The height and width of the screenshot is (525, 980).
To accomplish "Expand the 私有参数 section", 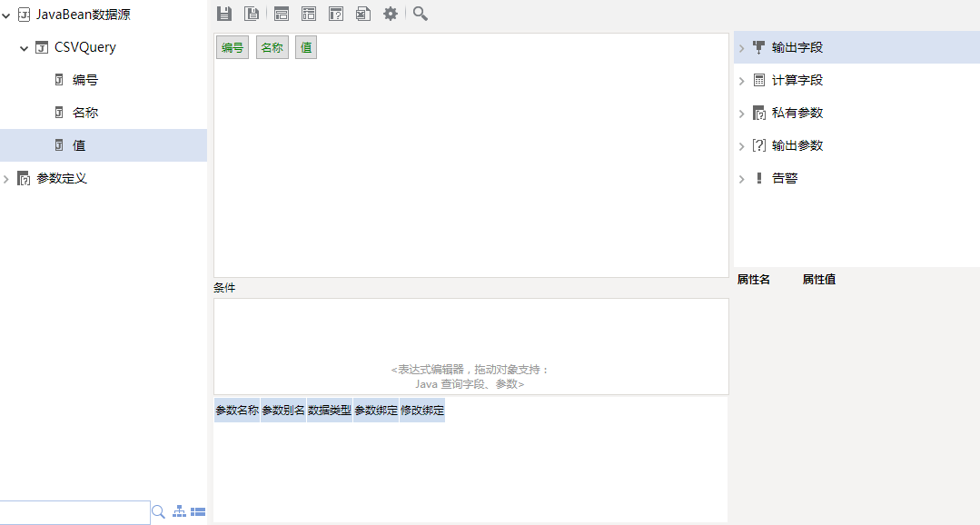I will pyautogui.click(x=742, y=114).
